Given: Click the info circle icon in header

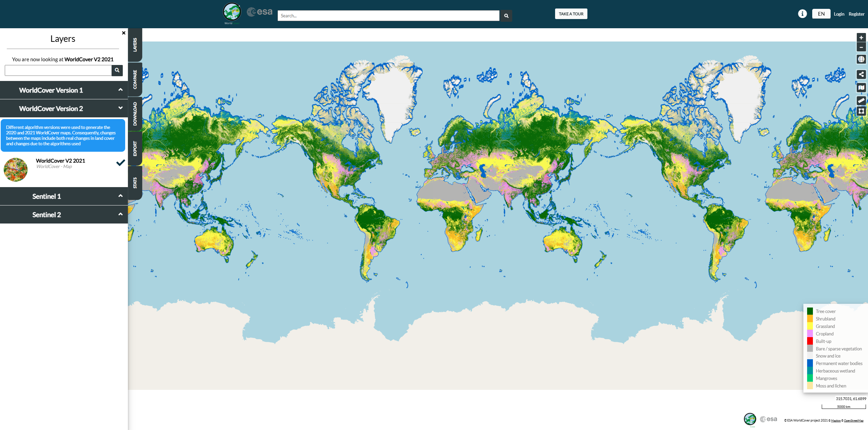Looking at the screenshot, I should click(x=802, y=14).
